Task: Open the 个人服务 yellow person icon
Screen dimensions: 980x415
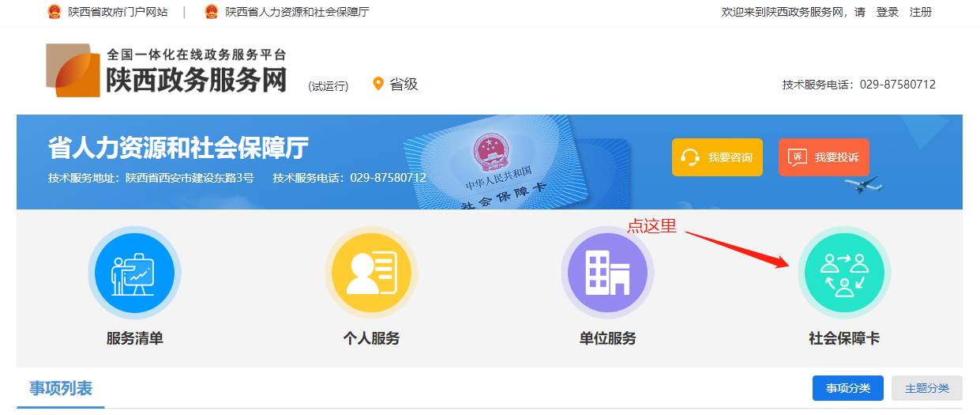Action: [x=371, y=274]
